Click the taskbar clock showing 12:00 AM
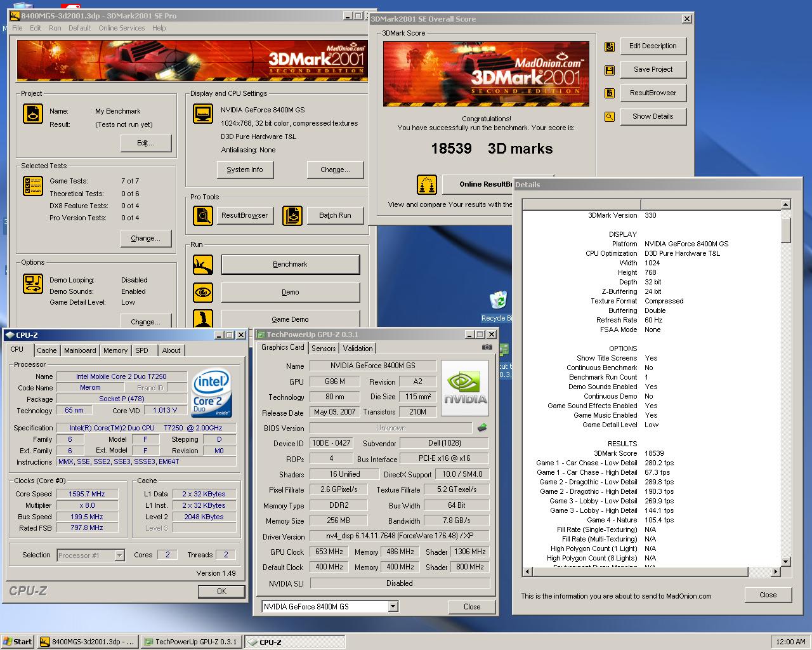This screenshot has height=650, width=812. pos(790,642)
